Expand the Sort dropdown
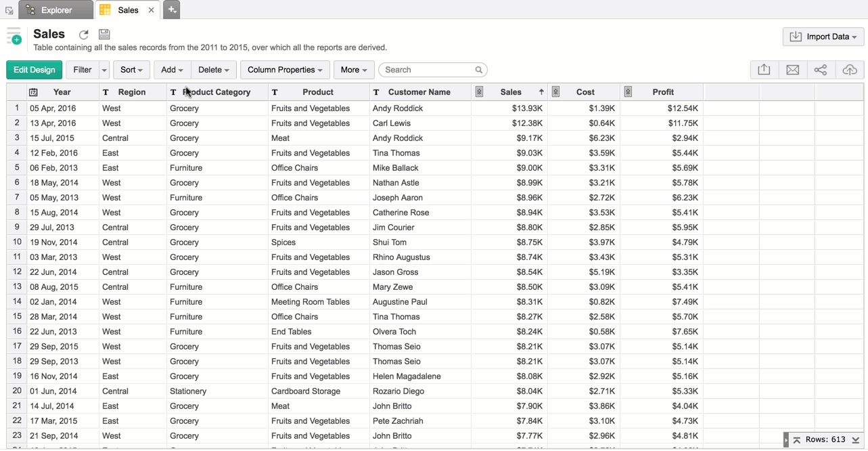Viewport: 868px width, 451px height. pos(131,70)
